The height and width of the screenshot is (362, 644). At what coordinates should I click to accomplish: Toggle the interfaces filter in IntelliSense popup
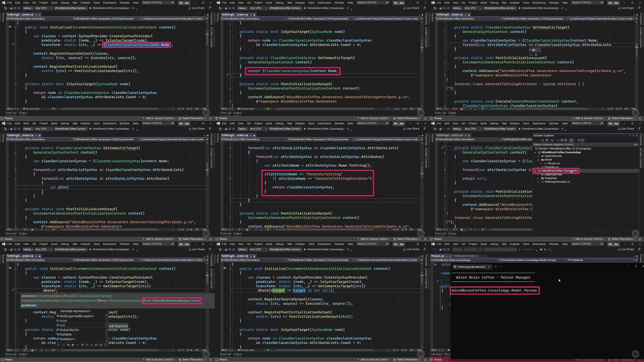77,345
